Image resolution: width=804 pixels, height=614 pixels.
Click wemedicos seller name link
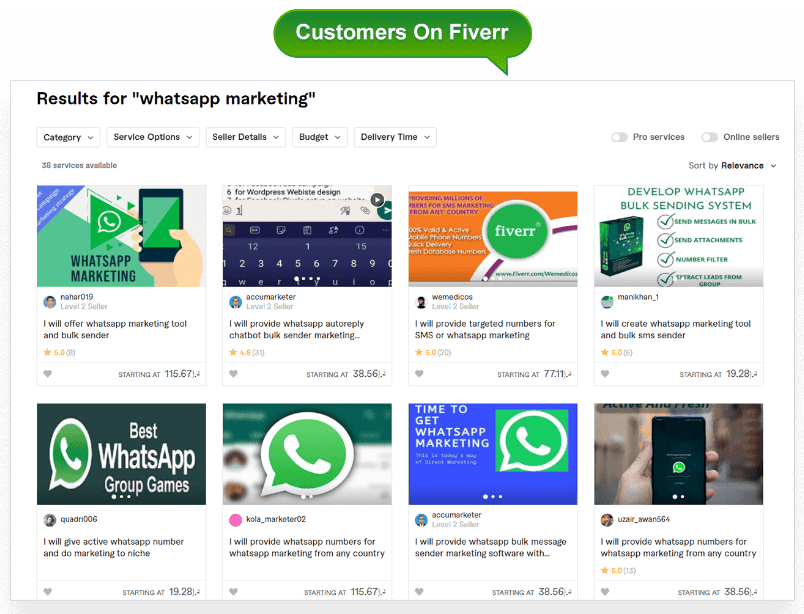coord(452,297)
